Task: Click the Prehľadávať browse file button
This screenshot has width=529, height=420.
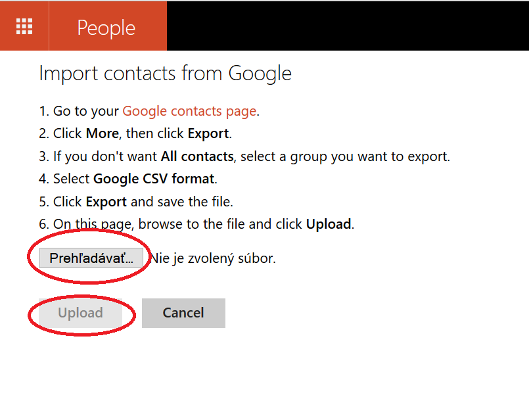Action: click(x=91, y=258)
